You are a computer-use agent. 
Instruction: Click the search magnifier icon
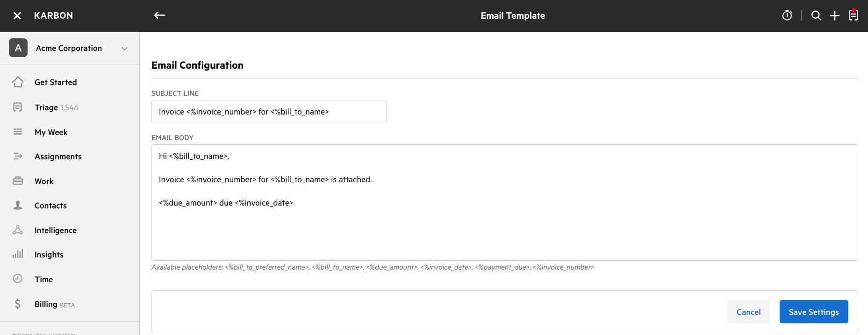click(816, 15)
